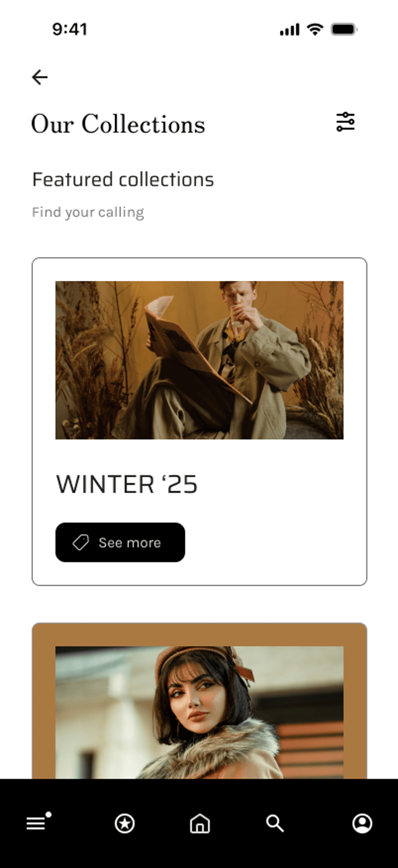Select the brown-bordered collection card

(x=200, y=701)
